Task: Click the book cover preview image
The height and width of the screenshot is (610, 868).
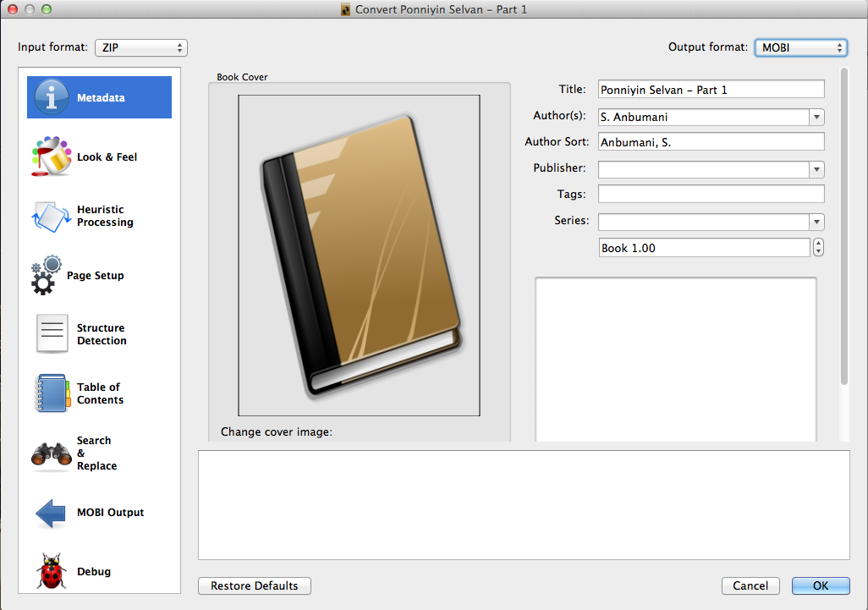Action: point(359,256)
